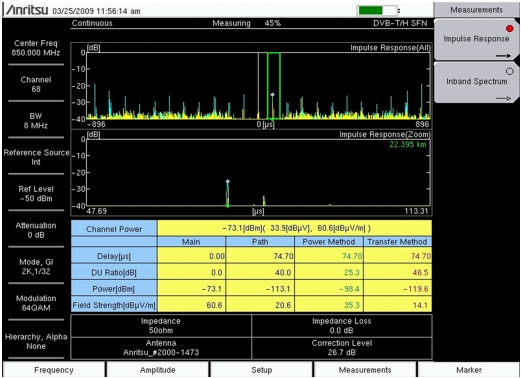The height and width of the screenshot is (378, 521).
Task: Click the diamond marker in the Zoom graph
Action: [x=228, y=182]
